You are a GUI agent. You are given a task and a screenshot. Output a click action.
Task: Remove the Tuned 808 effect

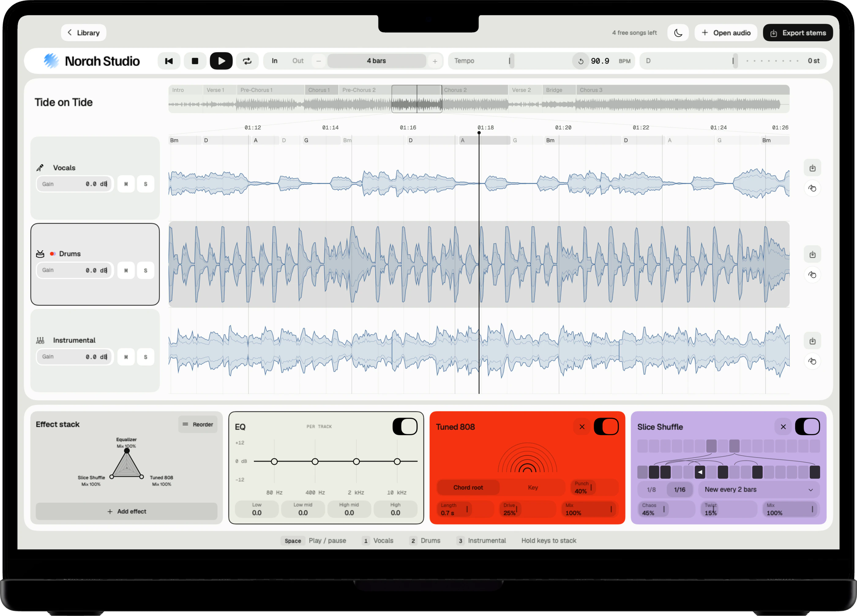pos(582,427)
